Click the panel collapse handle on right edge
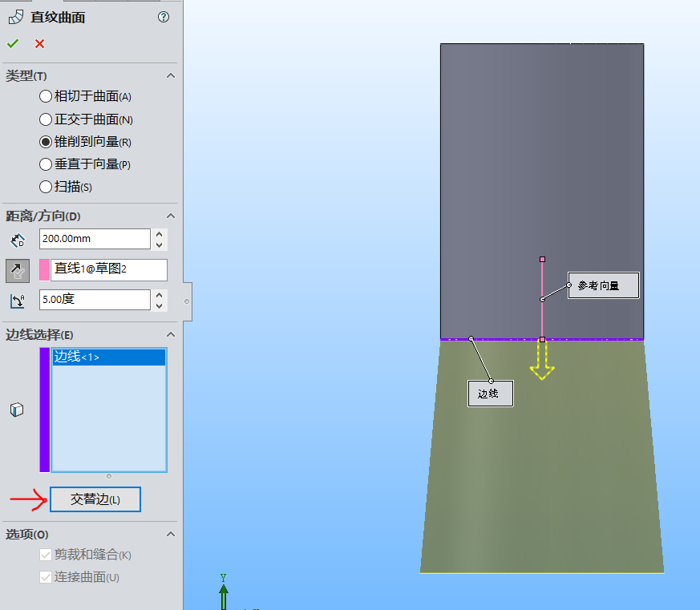 [x=188, y=301]
